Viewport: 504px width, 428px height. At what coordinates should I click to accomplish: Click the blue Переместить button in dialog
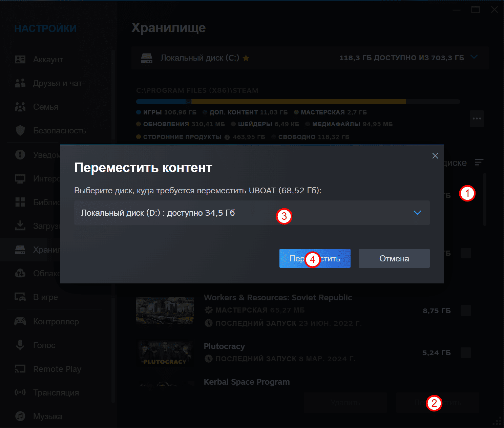[315, 258]
